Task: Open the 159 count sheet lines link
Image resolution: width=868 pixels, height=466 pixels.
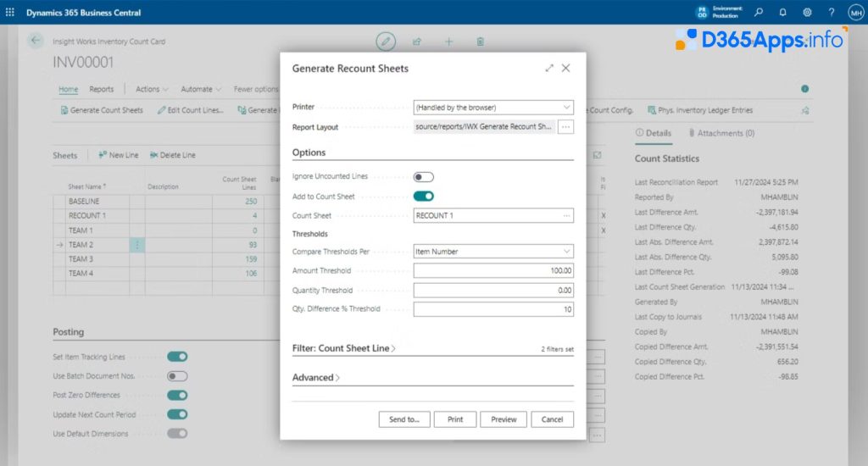Action: click(251, 259)
